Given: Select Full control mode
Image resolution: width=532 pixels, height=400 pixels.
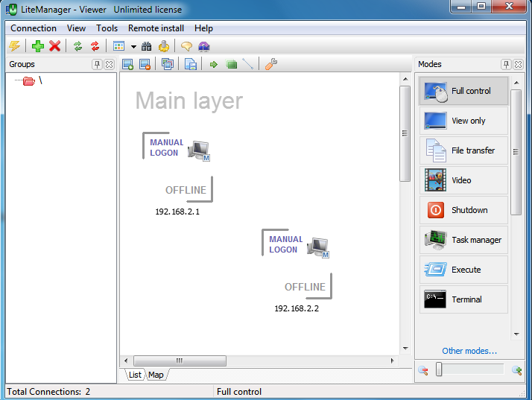Looking at the screenshot, I should pos(463,91).
